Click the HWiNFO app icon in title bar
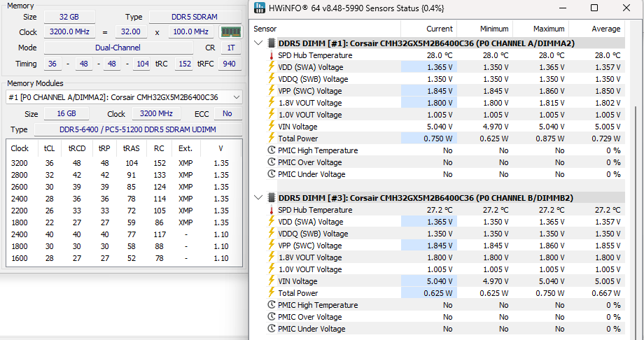 click(260, 8)
